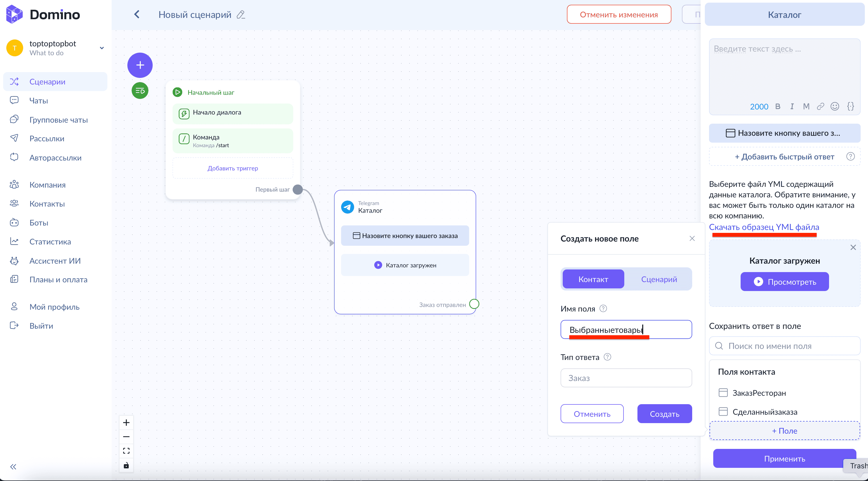Select the Сценарий tab
Viewport: 868px width, 481px height.
tap(659, 279)
